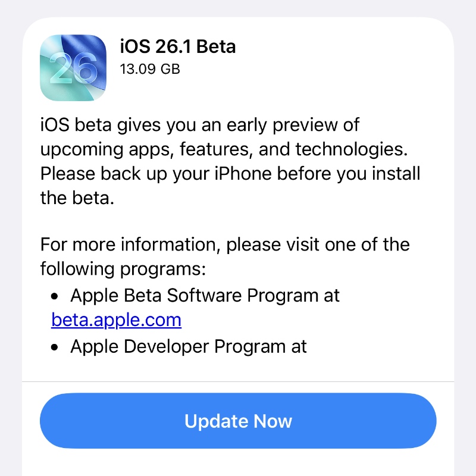Tap the "the beta." text line
The image size is (476, 476).
click(x=77, y=198)
